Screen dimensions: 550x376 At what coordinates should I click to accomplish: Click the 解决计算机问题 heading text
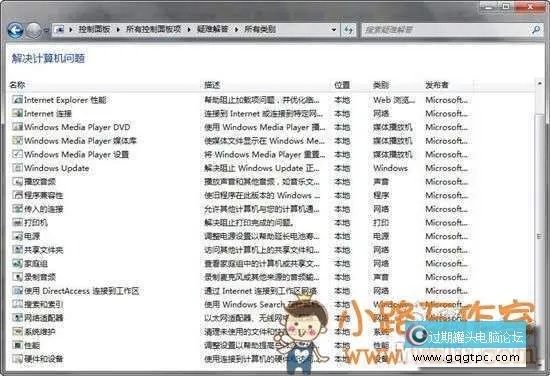coord(48,58)
